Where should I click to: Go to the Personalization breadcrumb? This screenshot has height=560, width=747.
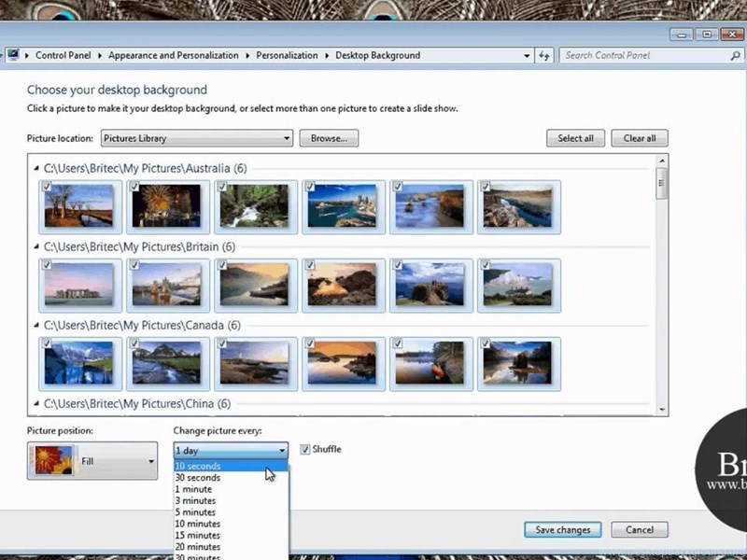click(287, 56)
